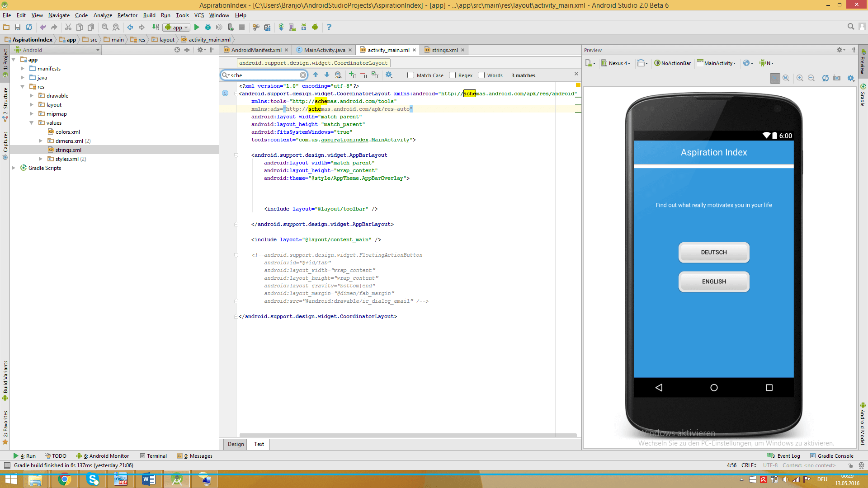This screenshot has width=868, height=488.
Task: Switch to the strings.xml editor tab
Action: [445, 50]
